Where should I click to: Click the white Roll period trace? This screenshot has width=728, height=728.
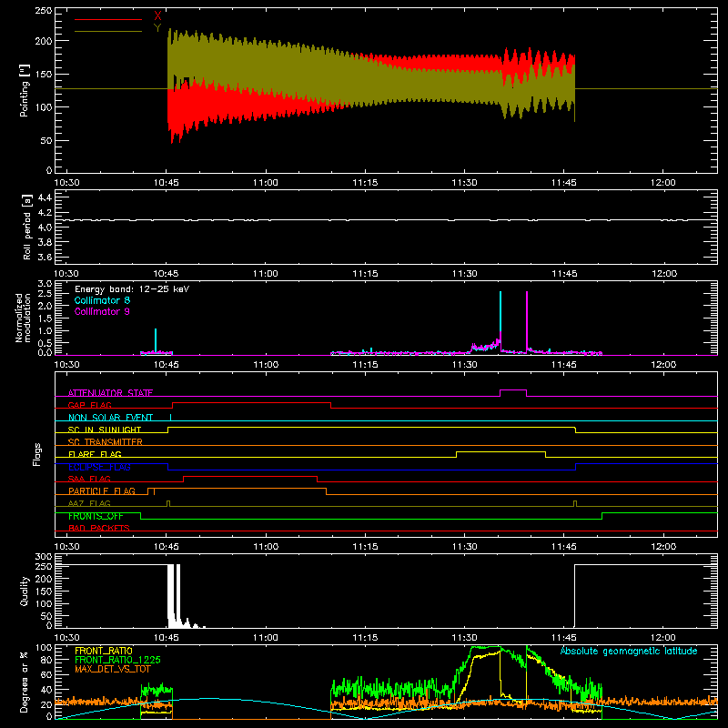(x=386, y=220)
